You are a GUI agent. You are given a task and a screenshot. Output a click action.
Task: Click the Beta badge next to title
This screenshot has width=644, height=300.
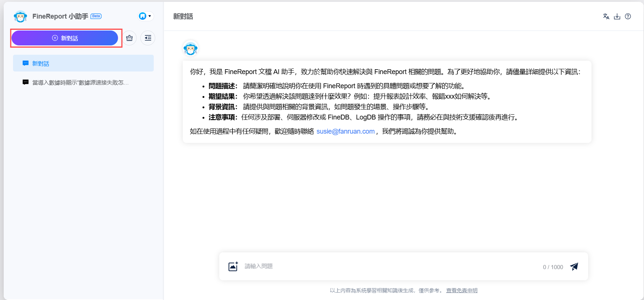pos(96,16)
